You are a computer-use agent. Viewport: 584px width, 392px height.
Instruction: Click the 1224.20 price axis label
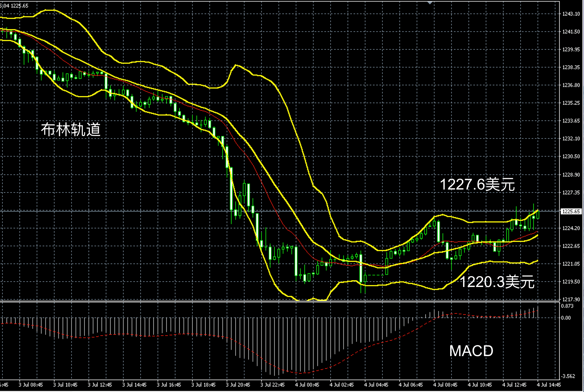571,228
